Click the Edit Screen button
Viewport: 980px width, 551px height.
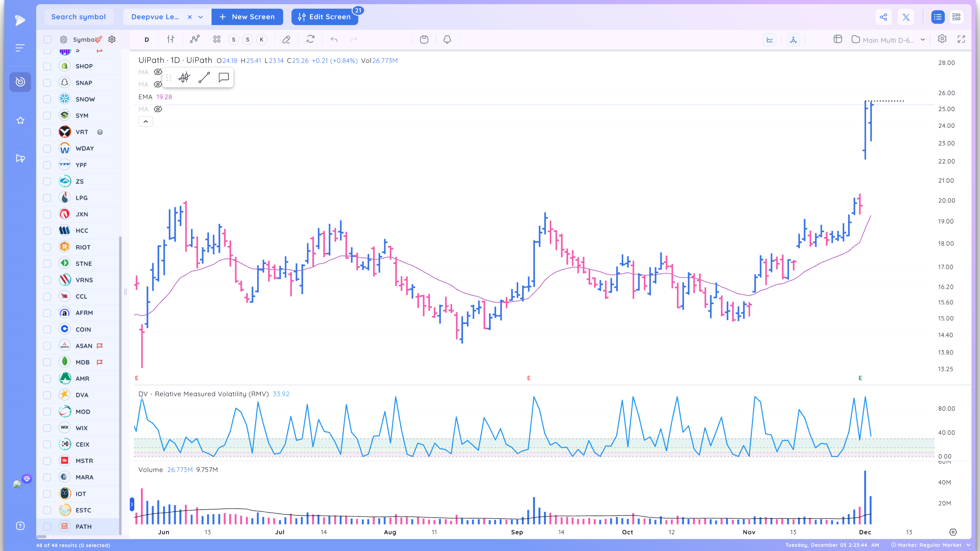click(325, 17)
